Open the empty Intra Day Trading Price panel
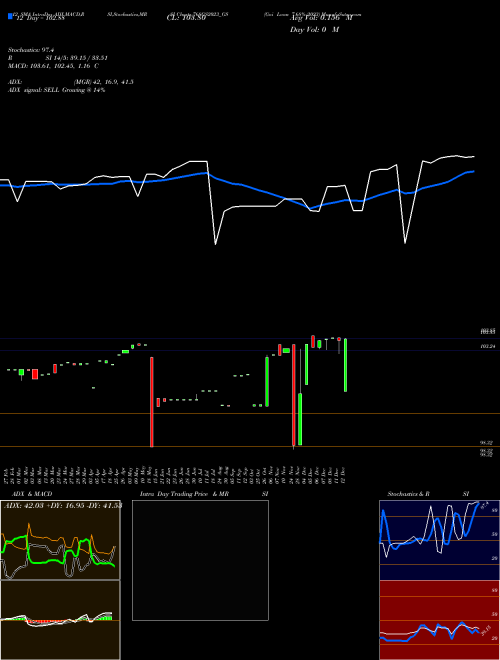The height and width of the screenshot is (660, 500). point(200,560)
